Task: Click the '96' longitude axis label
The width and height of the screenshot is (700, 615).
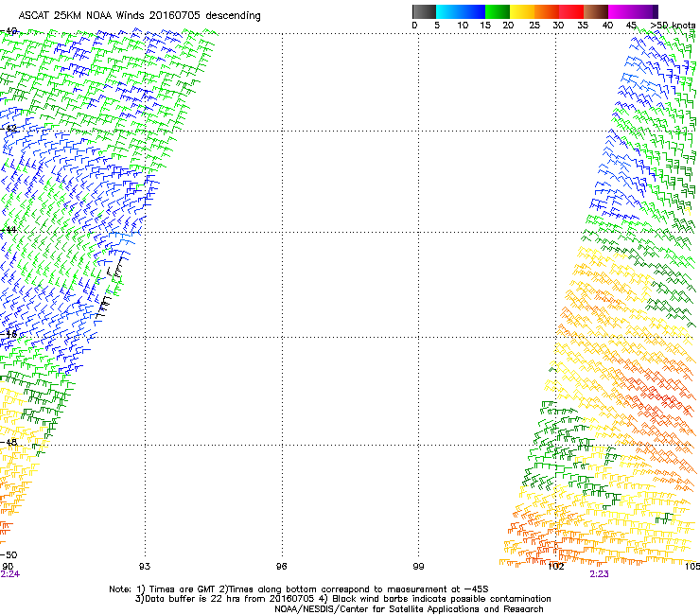Action: 282,567
